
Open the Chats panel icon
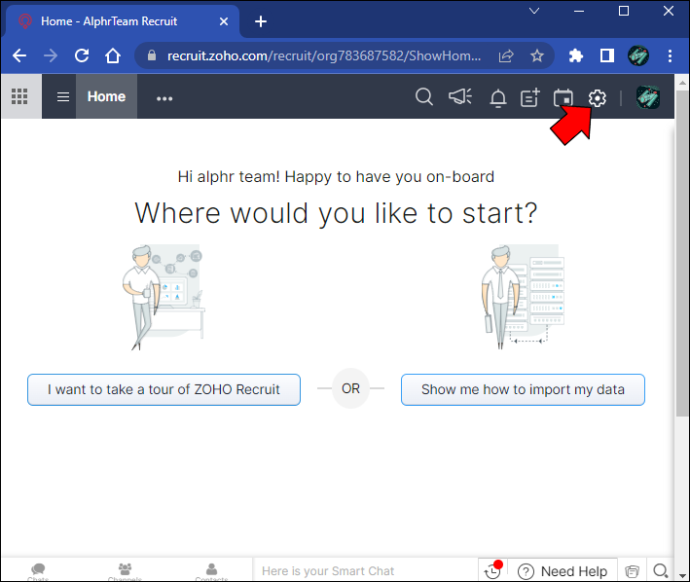(38, 571)
